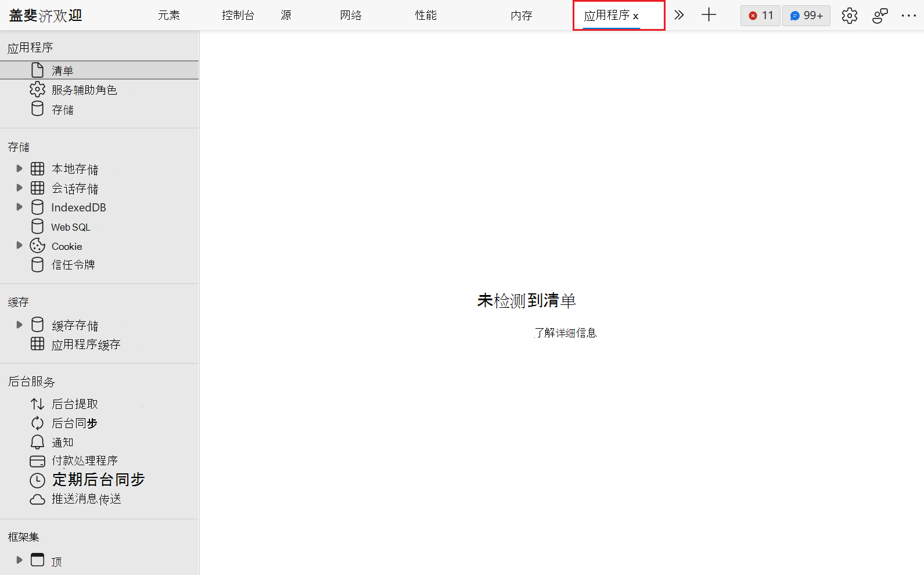Click the 后台提取 arrows icon
This screenshot has width=924, height=575.
tap(37, 404)
